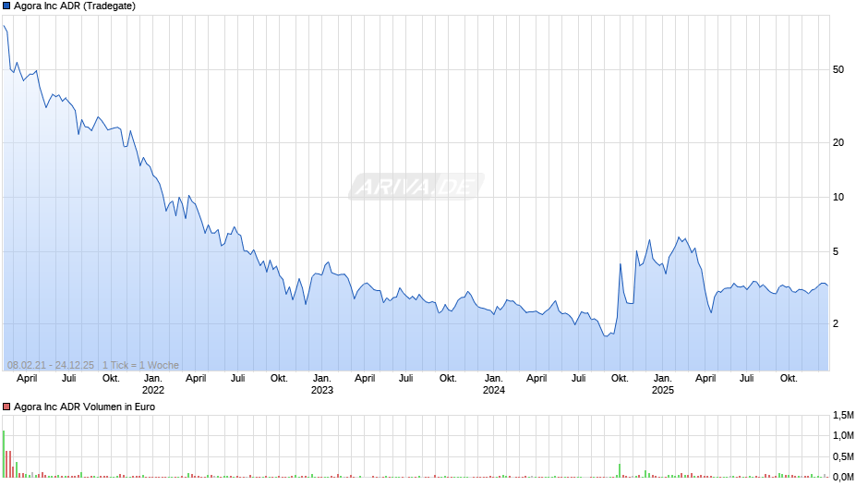Click the chart title 'Agora Inc ADR (Tradegate)'
Viewport: 868px width, 486px height.
click(x=75, y=6)
